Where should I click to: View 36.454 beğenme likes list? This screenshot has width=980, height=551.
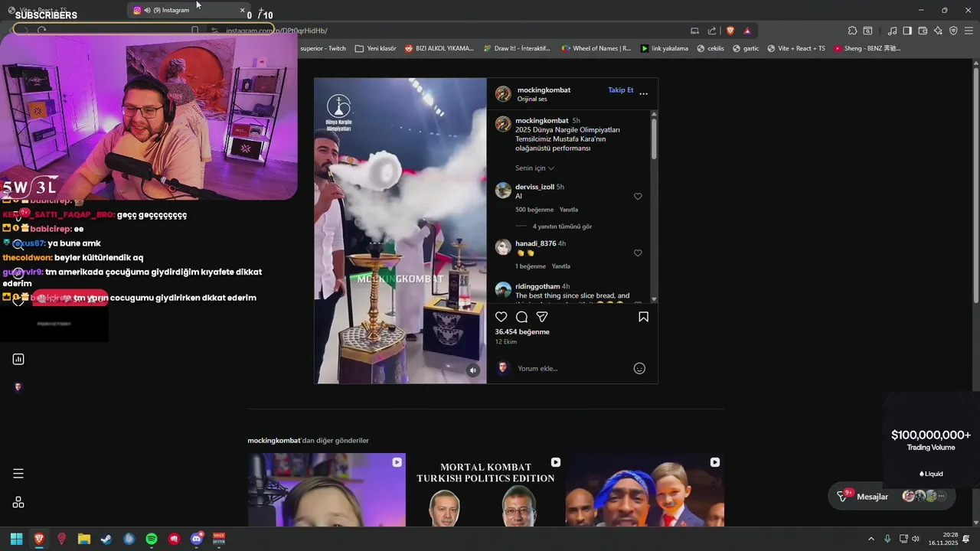point(522,332)
